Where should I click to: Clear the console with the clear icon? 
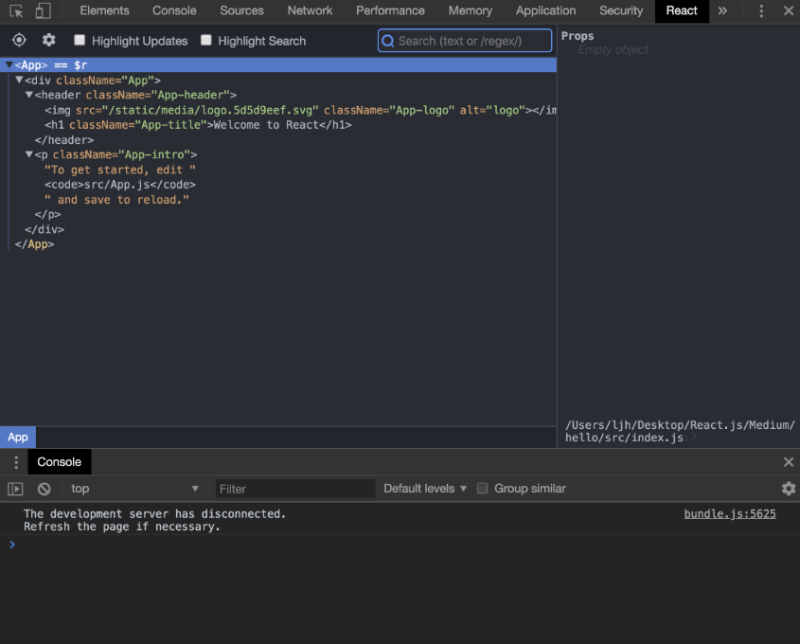coord(42,488)
